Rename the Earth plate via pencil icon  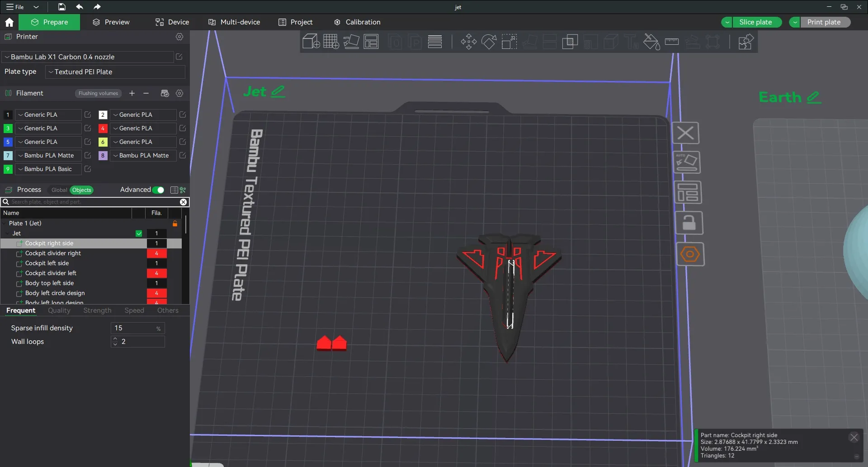[813, 97]
